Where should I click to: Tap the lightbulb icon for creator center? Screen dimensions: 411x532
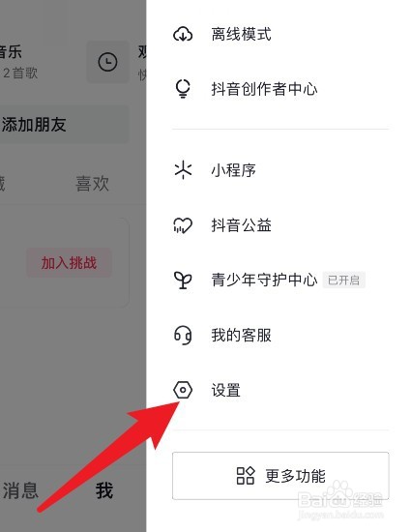183,89
